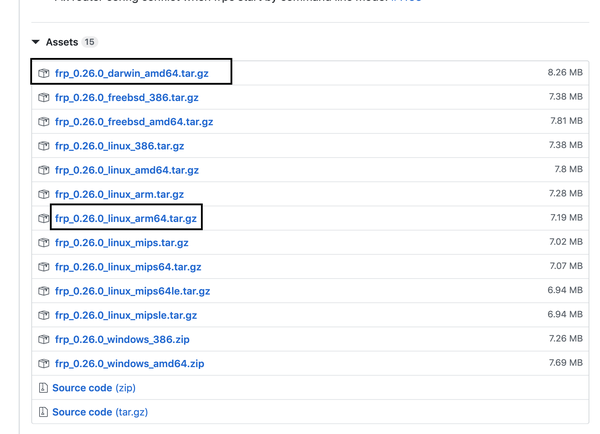
Task: Click package icon beside windows_amd64.zip asset
Action: [x=44, y=364]
